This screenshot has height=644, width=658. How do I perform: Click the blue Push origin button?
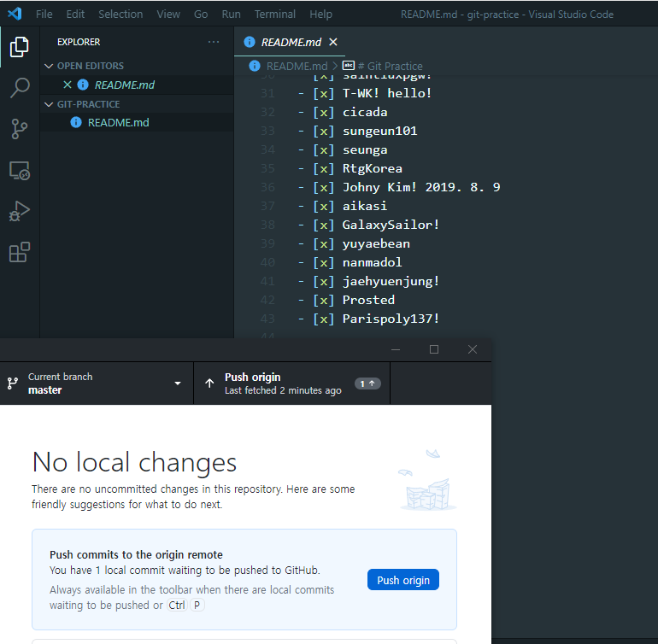pos(402,580)
